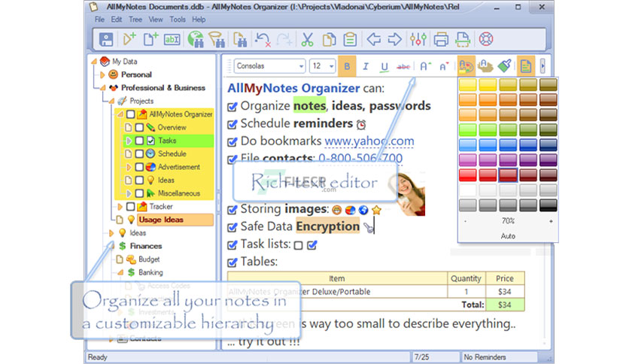Click the Copy toolbar icon

click(x=329, y=39)
